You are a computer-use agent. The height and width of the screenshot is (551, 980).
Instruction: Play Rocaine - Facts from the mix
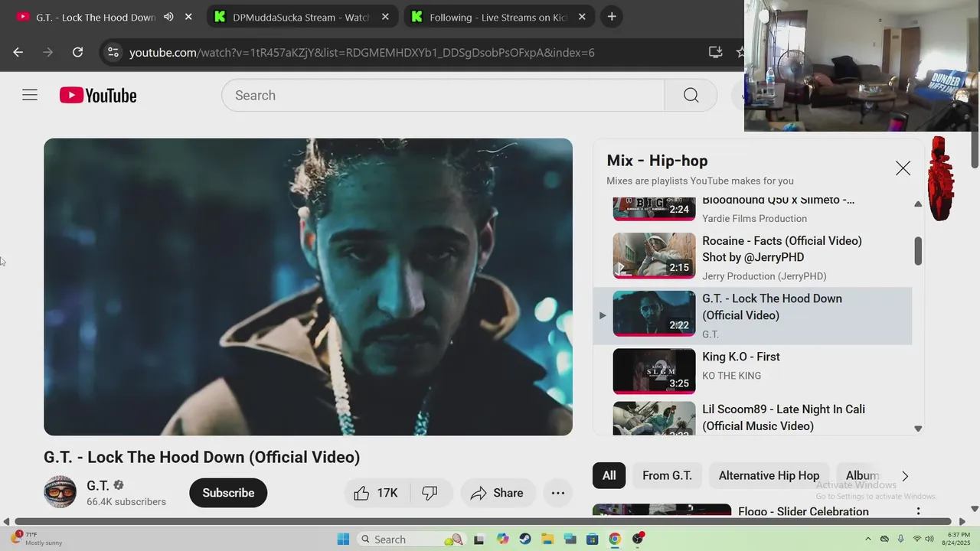tap(753, 258)
